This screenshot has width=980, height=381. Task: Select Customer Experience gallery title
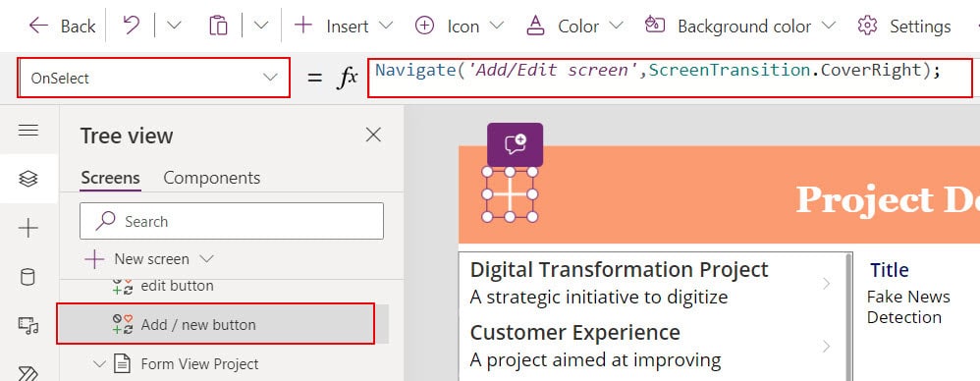[x=575, y=332]
